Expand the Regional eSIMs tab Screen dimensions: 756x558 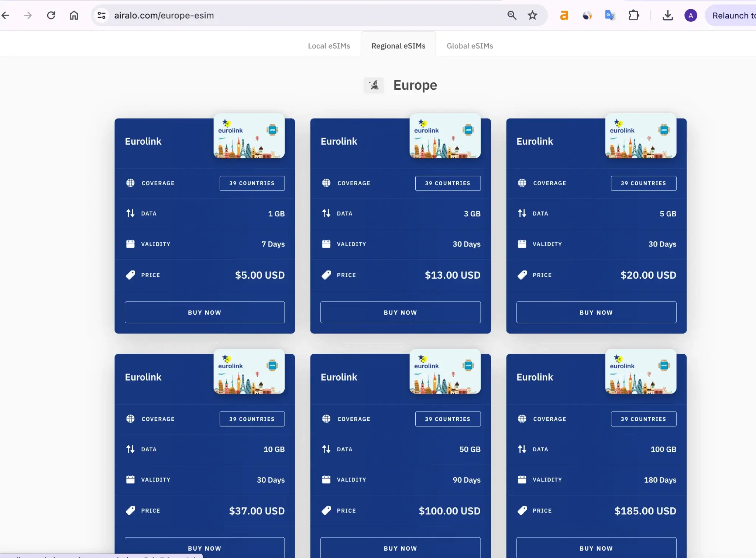pos(398,46)
